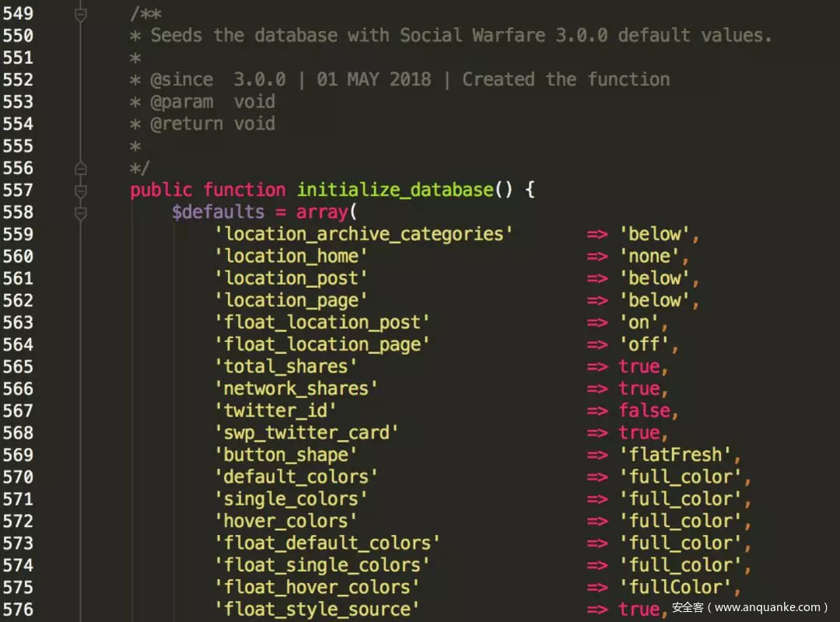
Task: Collapse the $defaults array fold at line 558
Action: coord(80,211)
